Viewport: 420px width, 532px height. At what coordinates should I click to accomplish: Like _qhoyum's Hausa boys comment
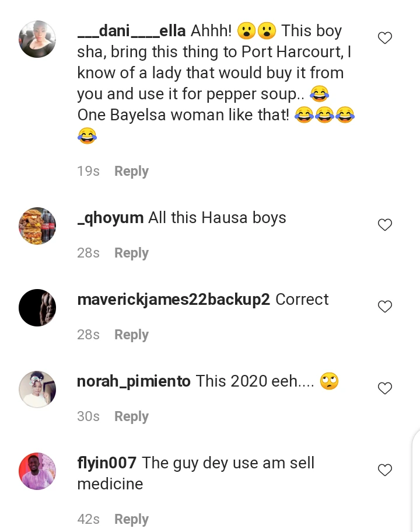click(385, 225)
